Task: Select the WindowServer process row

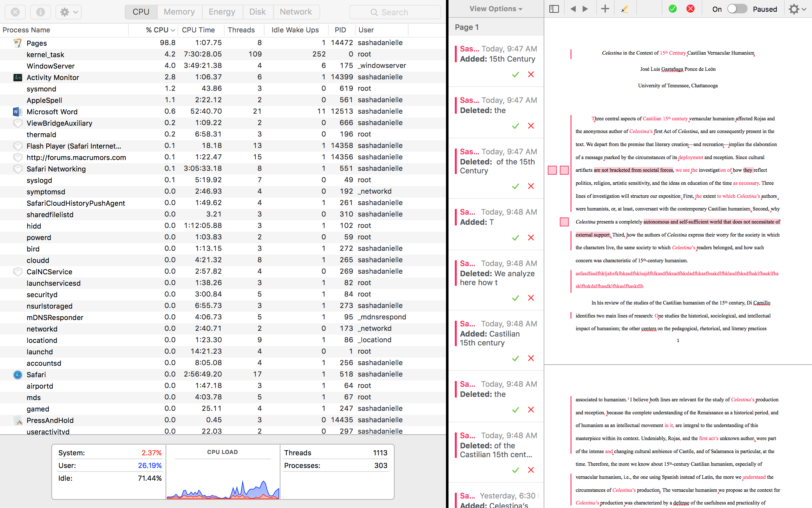Action: tap(223, 66)
